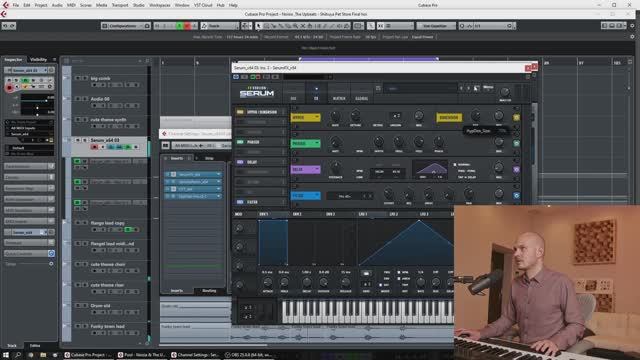Select the cute theme choir track

point(108,264)
